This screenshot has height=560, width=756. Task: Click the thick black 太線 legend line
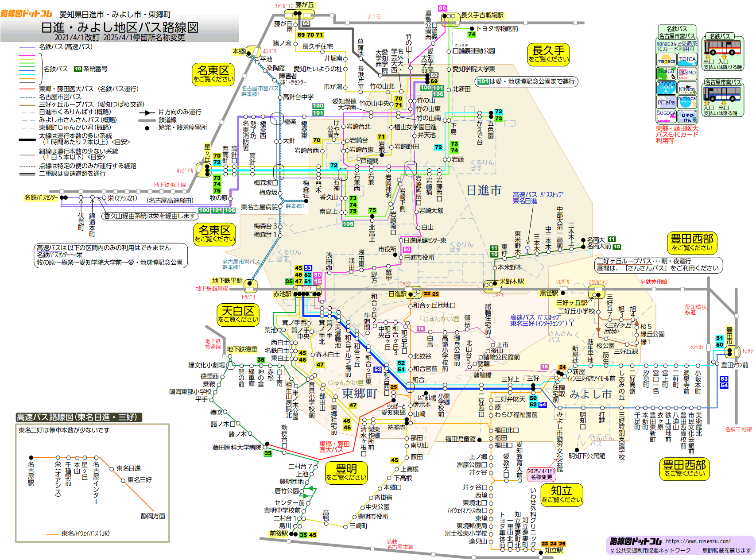pos(27,139)
